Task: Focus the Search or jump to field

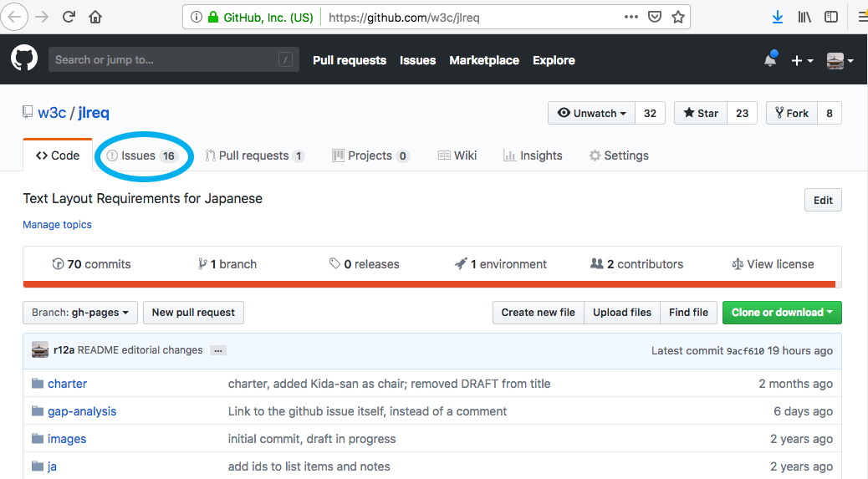Action: [x=163, y=60]
